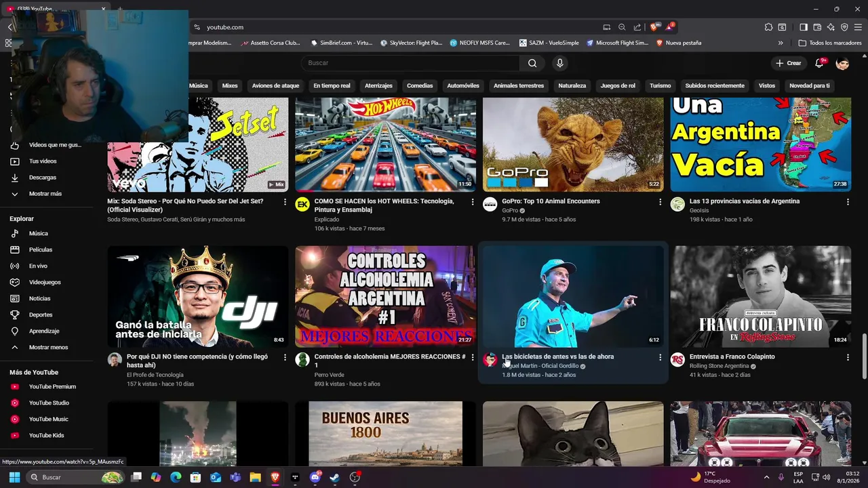Focus the YouTube Buscar search field
Viewport: 868px width, 488px height.
tap(410, 63)
